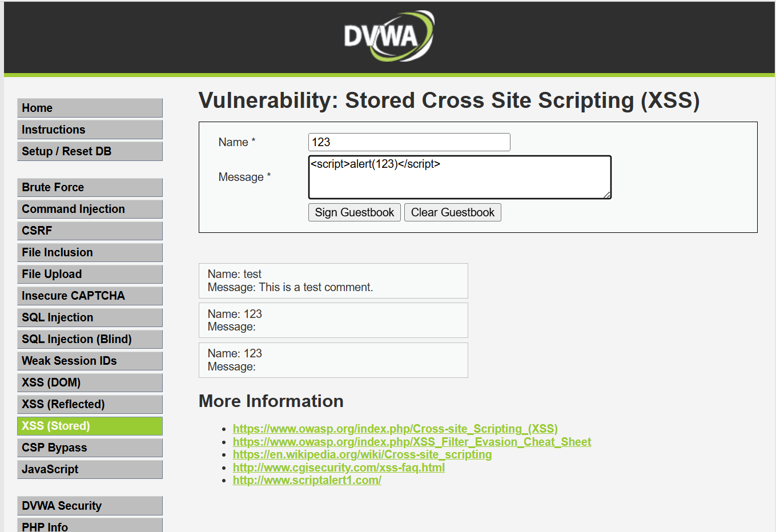Click the DVWA logo in the header
The height and width of the screenshot is (532, 776).
coord(389,36)
